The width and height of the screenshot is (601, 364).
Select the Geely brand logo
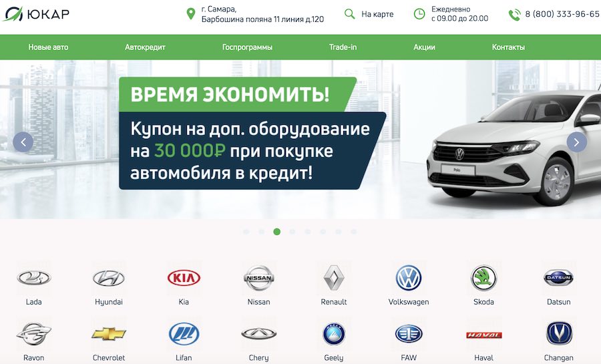[334, 334]
